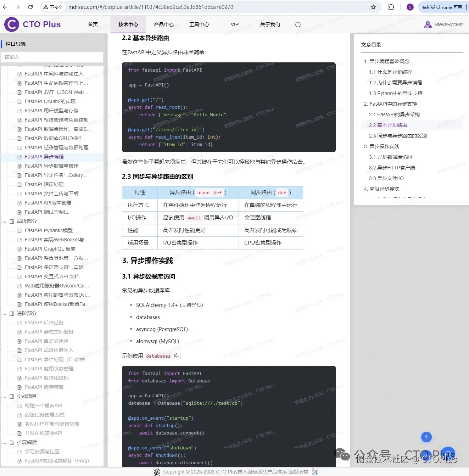Viewport: 469px width, 476px height.
Task: Switch to the '首页' nav tab
Action: 93,24
